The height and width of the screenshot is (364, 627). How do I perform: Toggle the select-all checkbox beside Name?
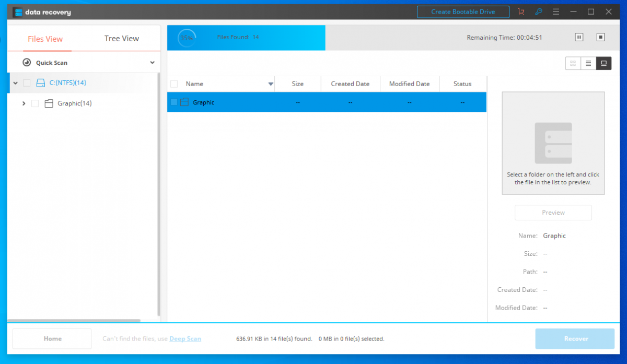point(174,84)
